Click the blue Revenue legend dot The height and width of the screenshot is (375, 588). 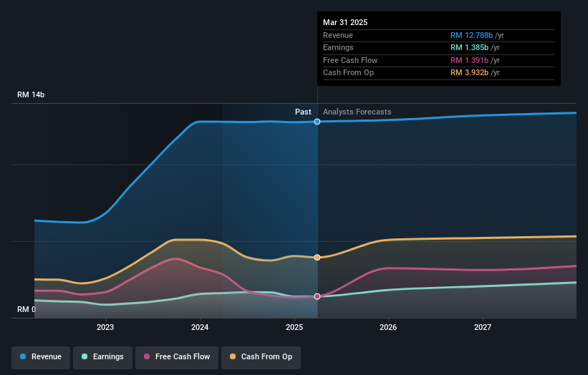23,356
